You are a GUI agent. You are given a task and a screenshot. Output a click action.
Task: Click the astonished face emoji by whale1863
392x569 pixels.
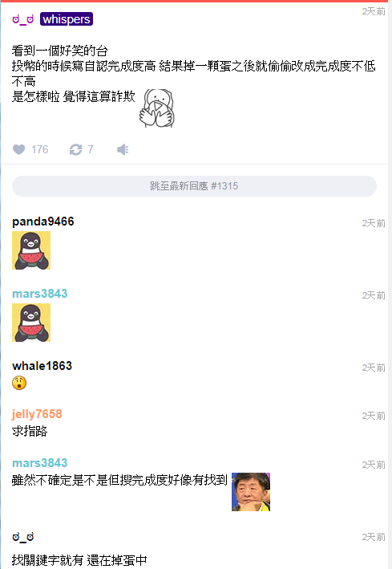pos(19,383)
